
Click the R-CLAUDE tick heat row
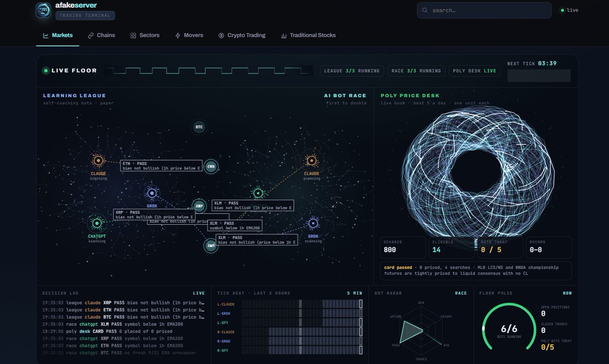[290, 332]
